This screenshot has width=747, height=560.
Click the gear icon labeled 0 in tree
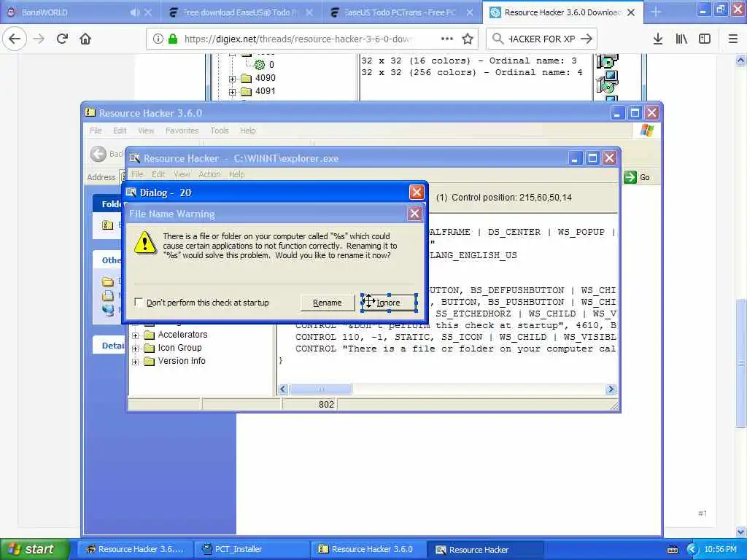[260, 65]
